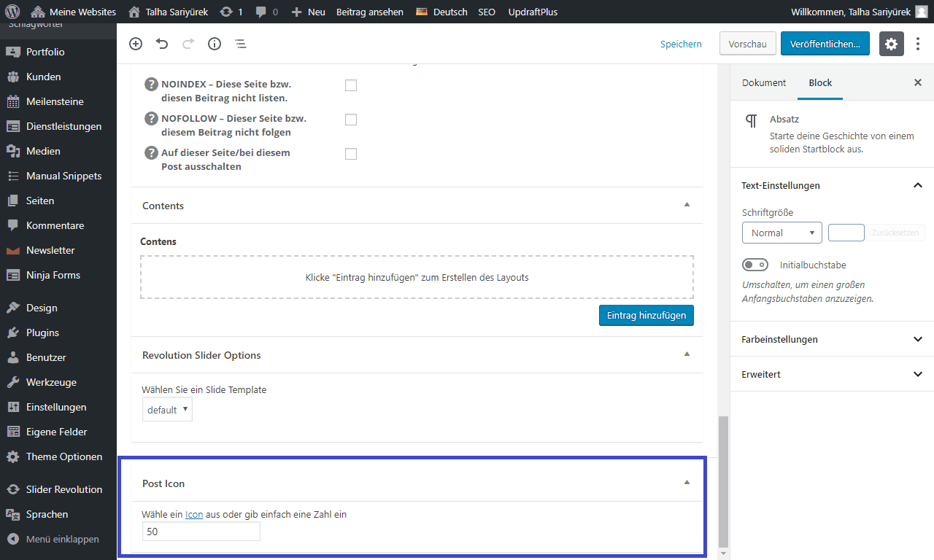
Task: Check Auf dieser Seite ausschalten box
Action: pyautogui.click(x=351, y=154)
